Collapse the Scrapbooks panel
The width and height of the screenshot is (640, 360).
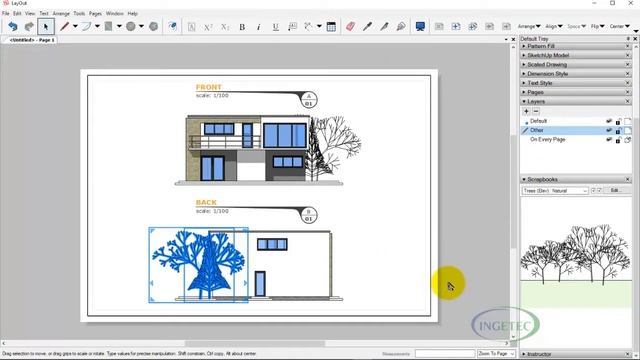[576, 179]
